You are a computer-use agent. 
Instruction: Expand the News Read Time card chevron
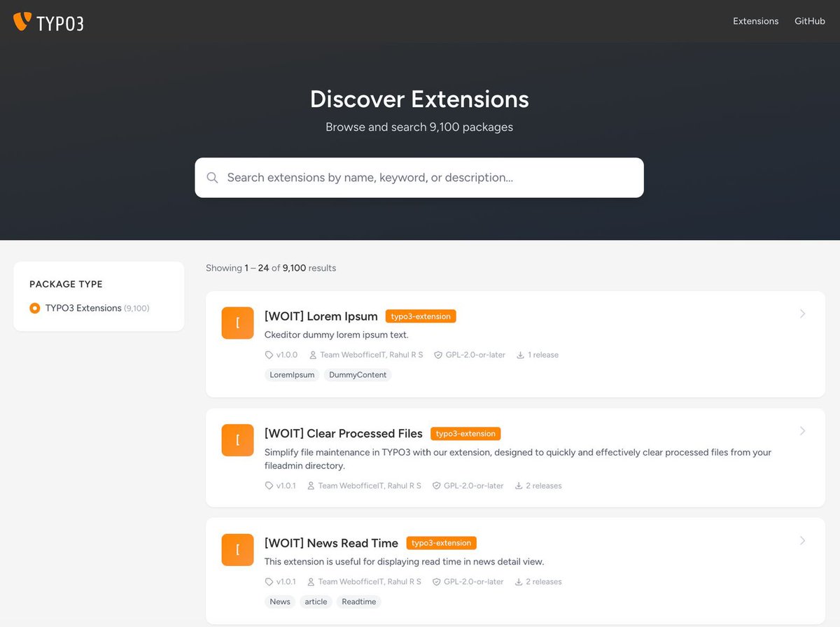(x=803, y=540)
